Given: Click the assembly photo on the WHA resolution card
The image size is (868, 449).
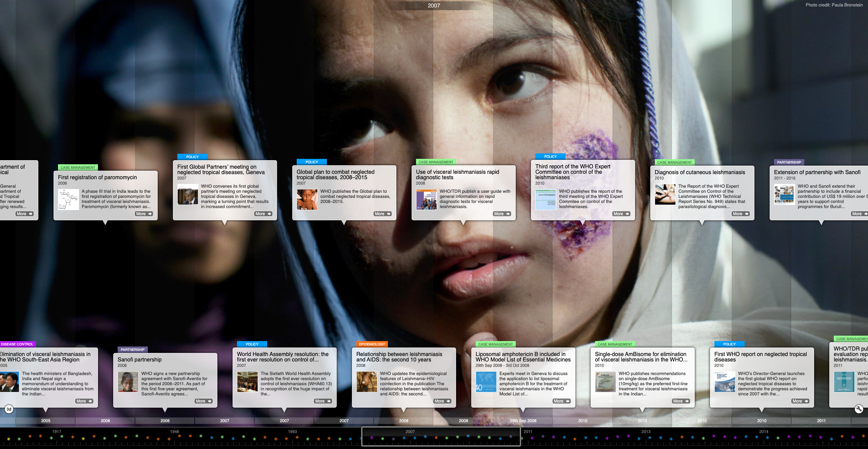Looking at the screenshot, I should click(x=248, y=381).
